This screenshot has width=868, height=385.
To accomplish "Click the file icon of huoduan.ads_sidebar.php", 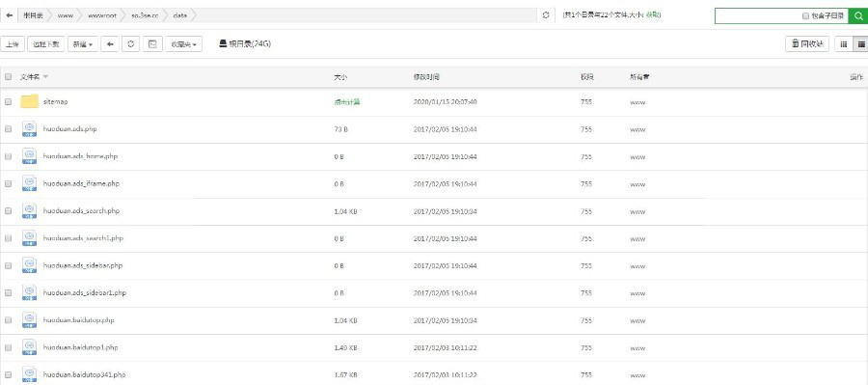I will [29, 265].
